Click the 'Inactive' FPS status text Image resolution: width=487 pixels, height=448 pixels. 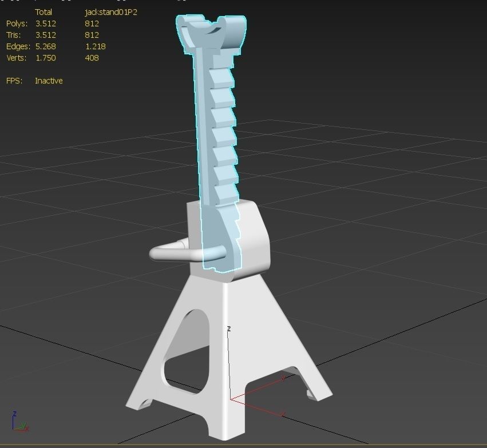click(49, 81)
